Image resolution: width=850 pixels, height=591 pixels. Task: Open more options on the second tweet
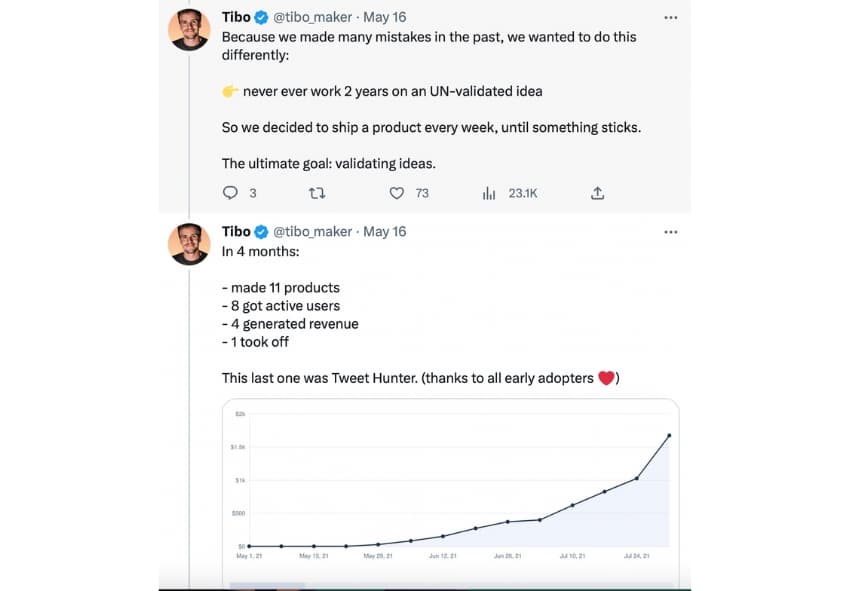point(670,231)
